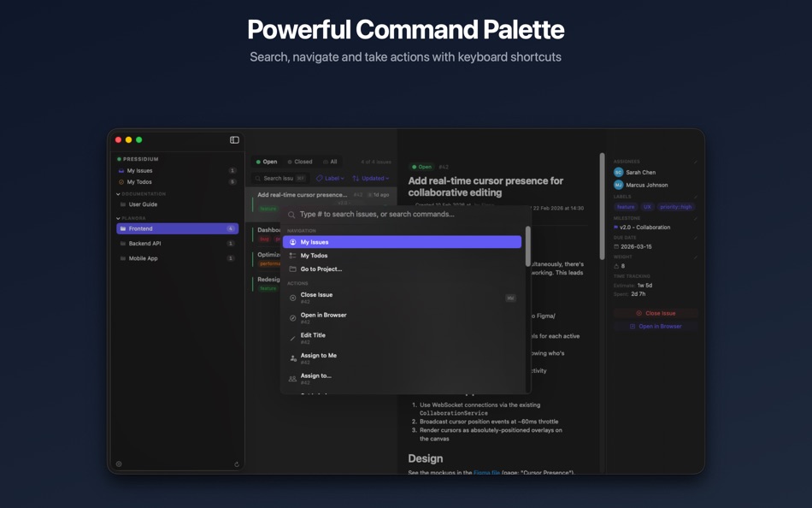Select the Open issues filter
812x508 pixels.
coord(269,161)
